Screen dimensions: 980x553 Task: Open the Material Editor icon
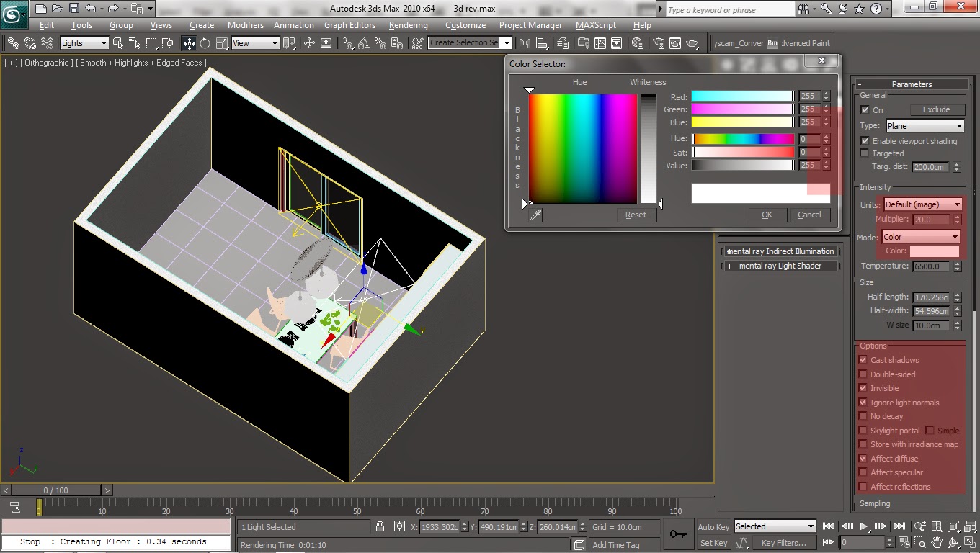coord(638,43)
